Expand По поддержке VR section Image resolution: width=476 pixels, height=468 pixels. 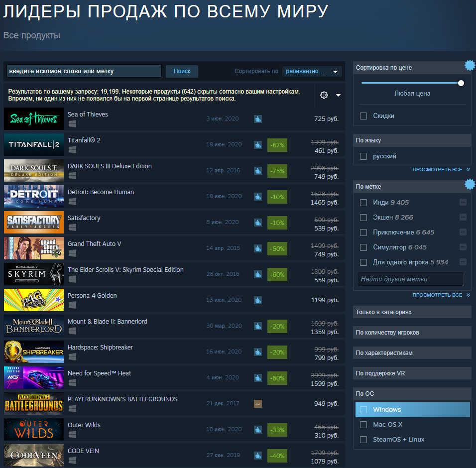tap(412, 373)
